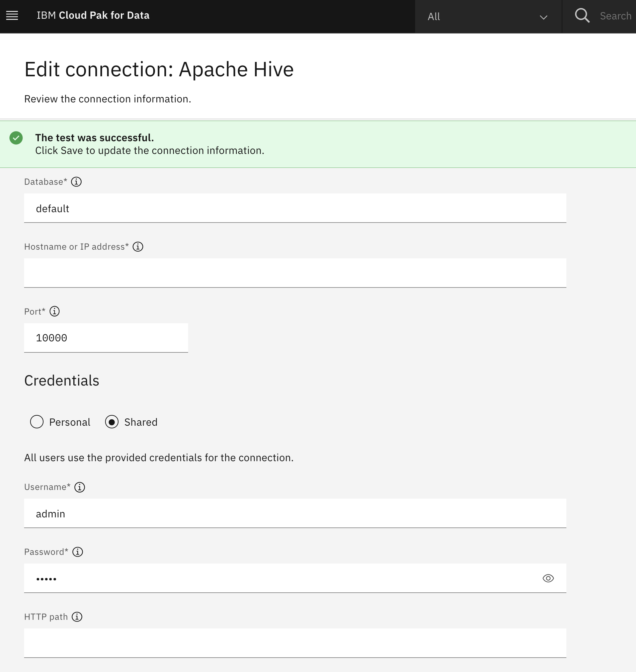Click the empty Hostname input field
This screenshot has width=636, height=672.
295,273
